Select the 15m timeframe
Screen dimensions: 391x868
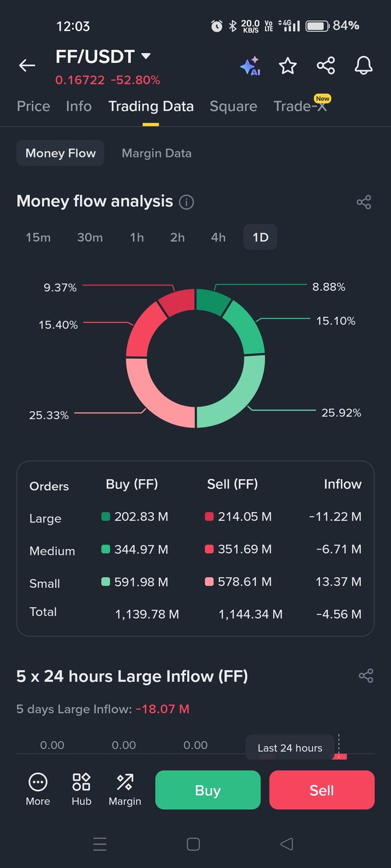(38, 237)
